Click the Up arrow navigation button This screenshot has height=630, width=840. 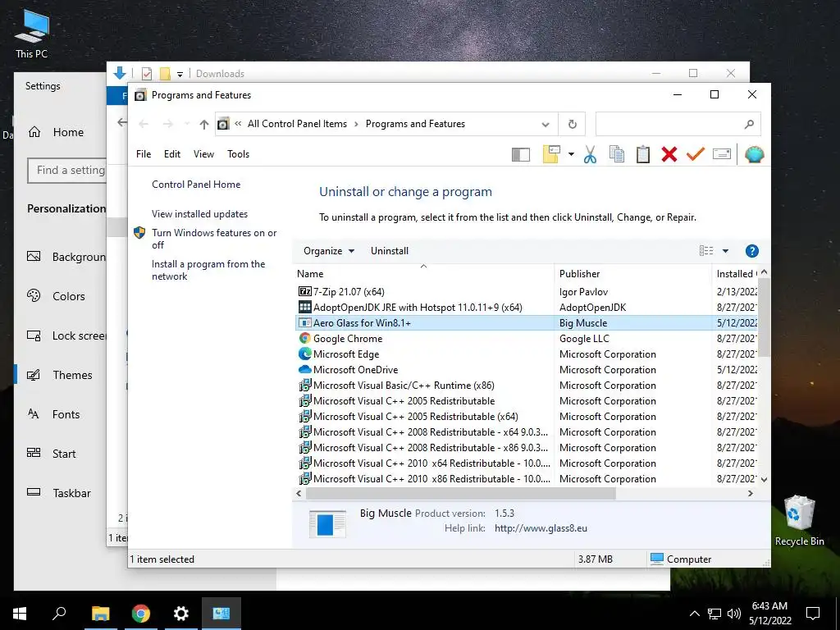pos(203,125)
